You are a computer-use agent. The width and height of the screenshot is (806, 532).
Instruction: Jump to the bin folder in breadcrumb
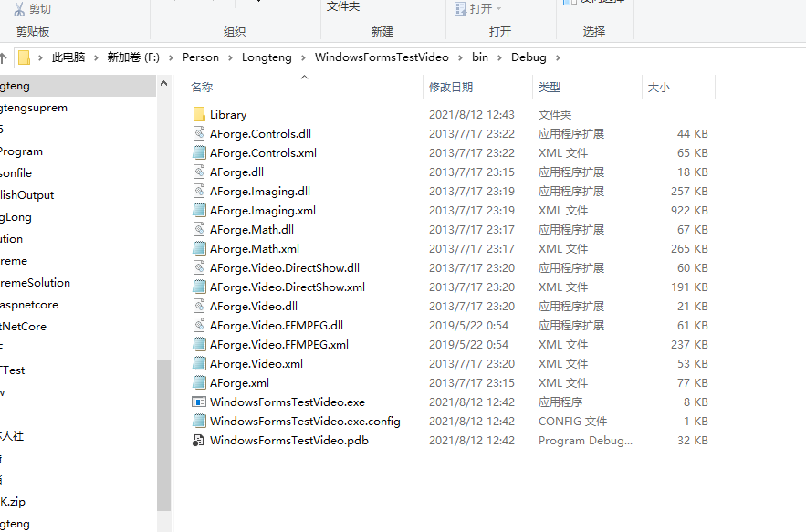480,57
